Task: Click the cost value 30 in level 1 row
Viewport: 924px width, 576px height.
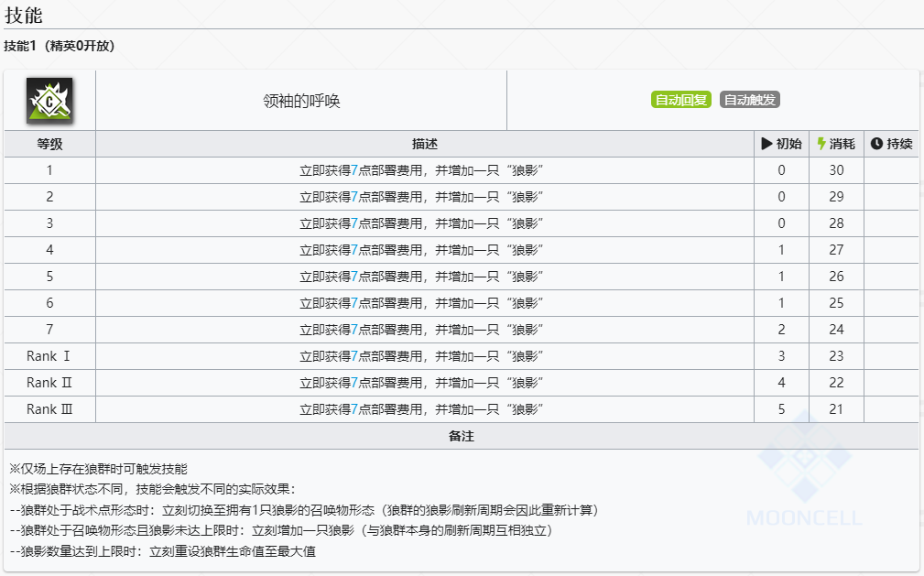Action: [835, 170]
